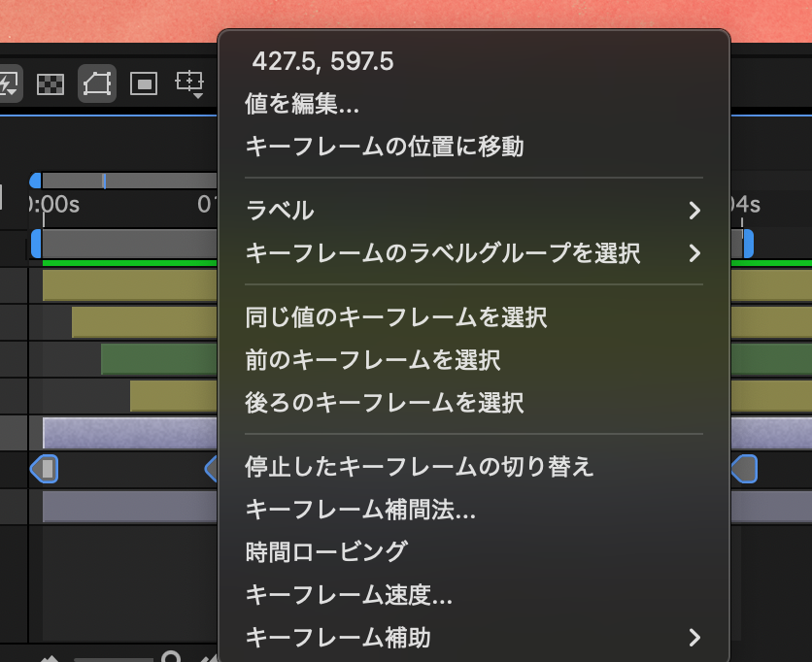Select the first keyframe on the left
The height and width of the screenshot is (662, 812).
click(x=45, y=470)
